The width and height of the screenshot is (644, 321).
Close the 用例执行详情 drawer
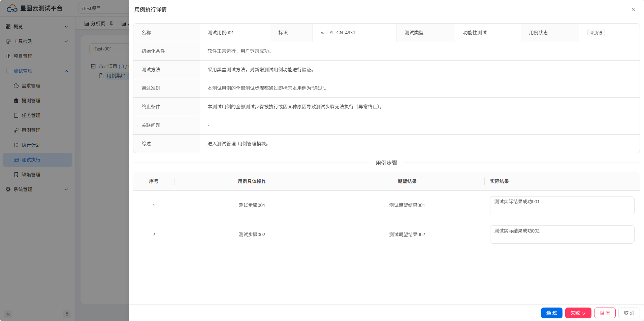633,9
